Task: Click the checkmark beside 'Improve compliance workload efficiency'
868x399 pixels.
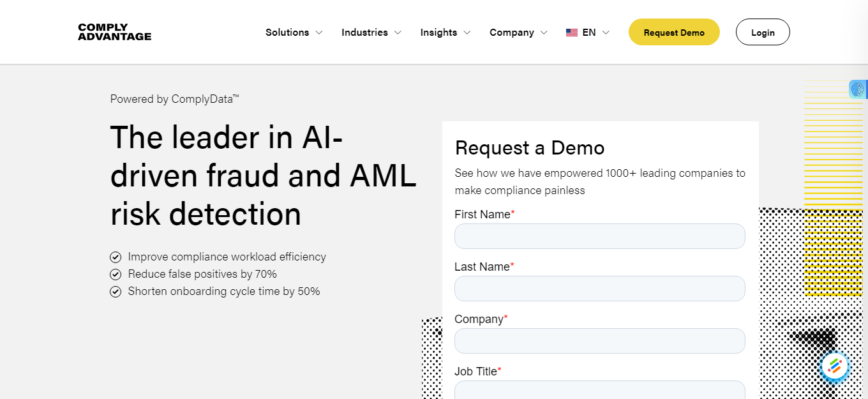Action: (116, 257)
